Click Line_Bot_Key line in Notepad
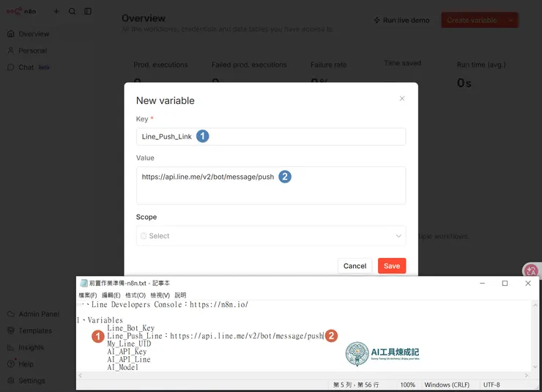542x392 pixels. (130, 328)
